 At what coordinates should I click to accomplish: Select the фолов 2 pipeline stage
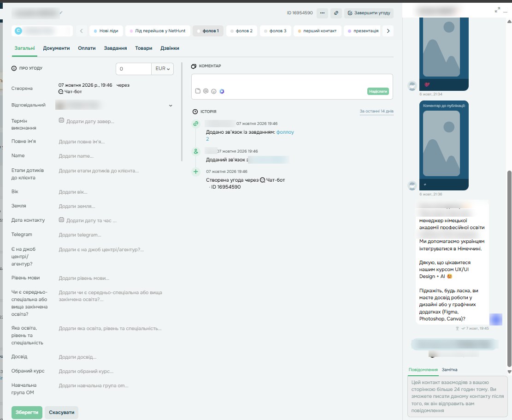[241, 31]
